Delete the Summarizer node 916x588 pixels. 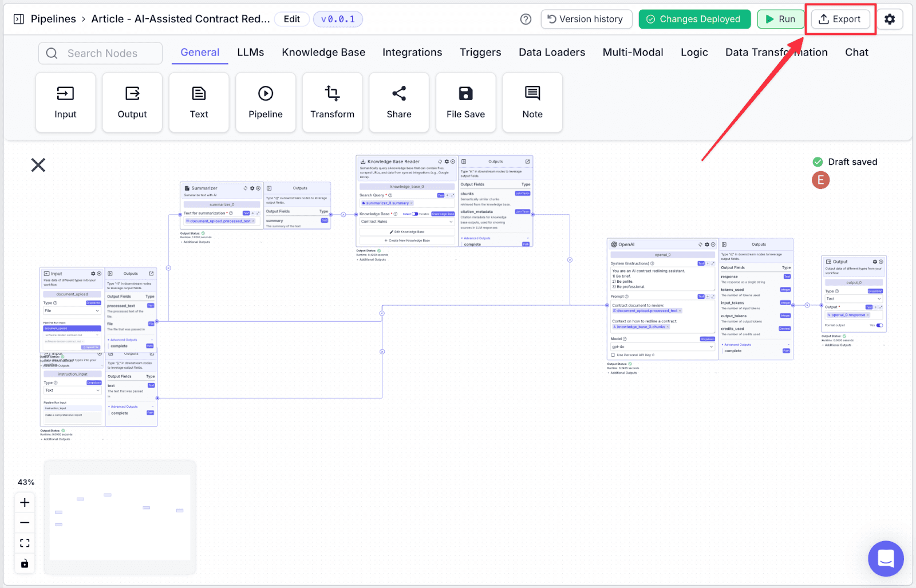258,188
